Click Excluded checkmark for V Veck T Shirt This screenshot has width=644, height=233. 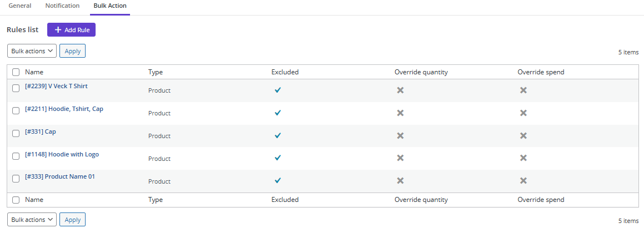[x=277, y=90]
